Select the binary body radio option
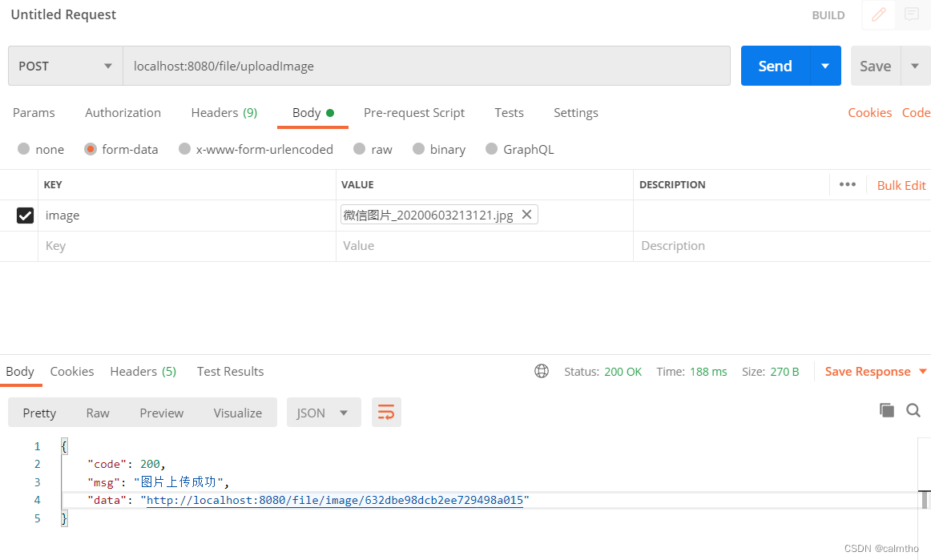The height and width of the screenshot is (560, 931). pos(418,148)
